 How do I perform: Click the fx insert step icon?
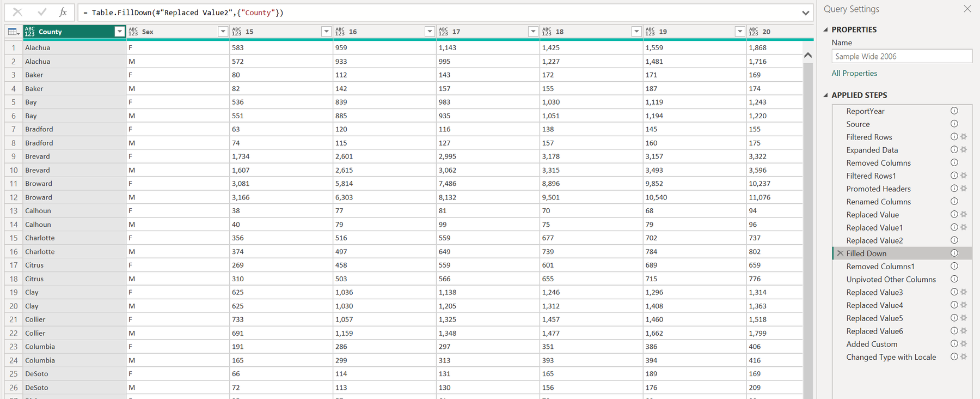[63, 12]
